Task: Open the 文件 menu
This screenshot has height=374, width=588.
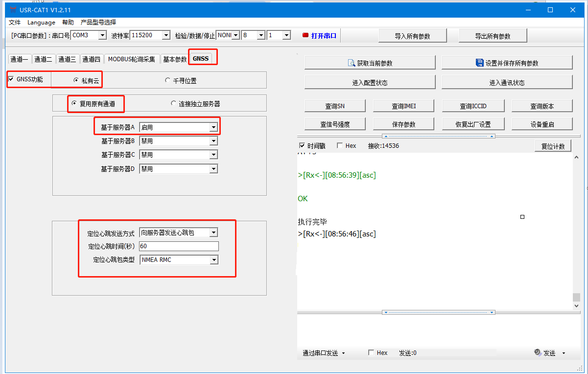Action: click(15, 22)
